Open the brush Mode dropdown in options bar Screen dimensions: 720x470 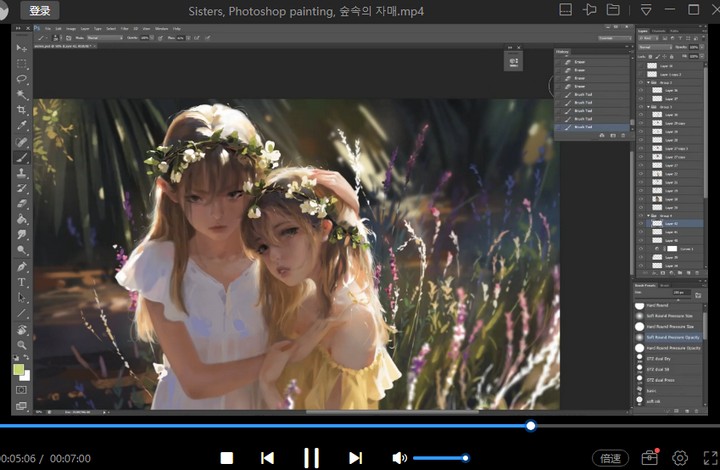(x=105, y=38)
